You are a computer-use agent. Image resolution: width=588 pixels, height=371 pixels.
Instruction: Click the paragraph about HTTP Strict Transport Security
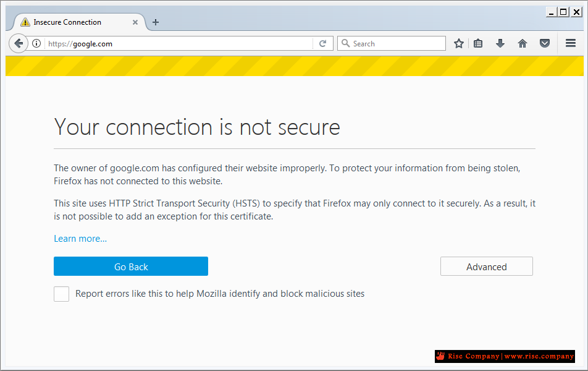click(295, 210)
